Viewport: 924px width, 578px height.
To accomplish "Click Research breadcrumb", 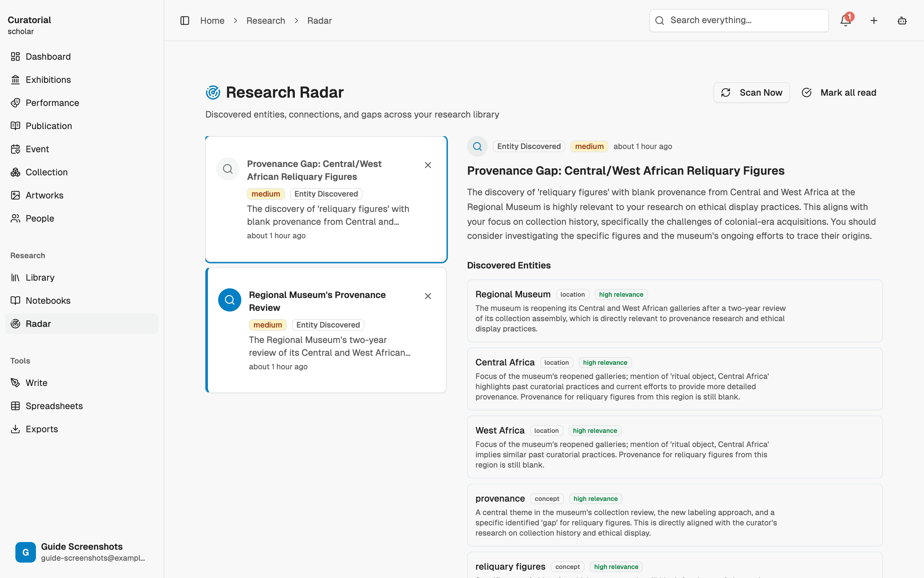I will (266, 21).
